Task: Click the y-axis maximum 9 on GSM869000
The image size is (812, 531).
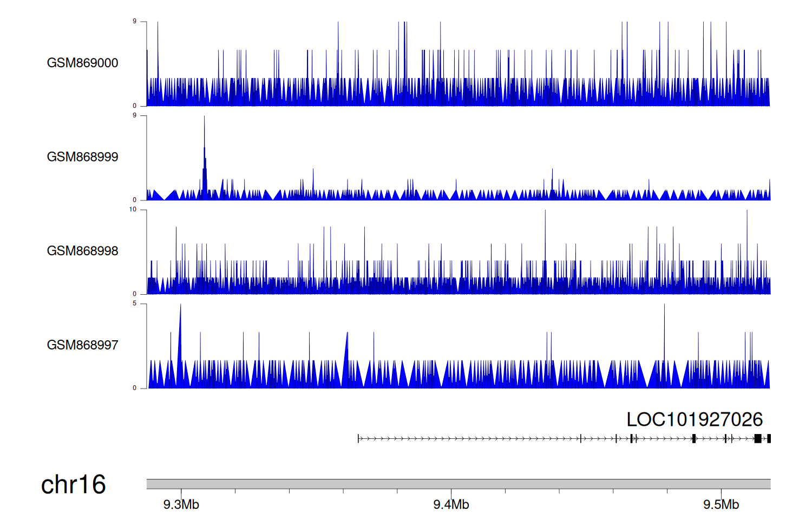Action: click(135, 22)
